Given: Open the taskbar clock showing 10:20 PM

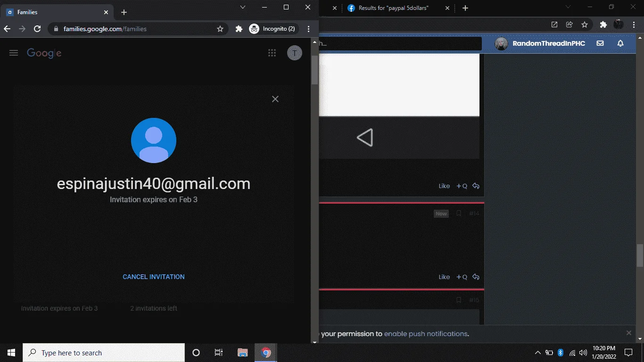Looking at the screenshot, I should pyautogui.click(x=604, y=353).
